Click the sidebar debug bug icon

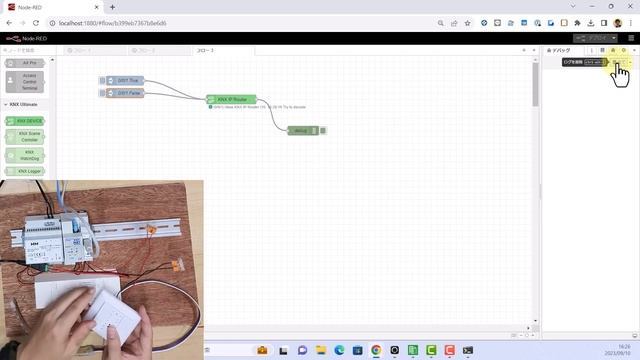(x=613, y=50)
